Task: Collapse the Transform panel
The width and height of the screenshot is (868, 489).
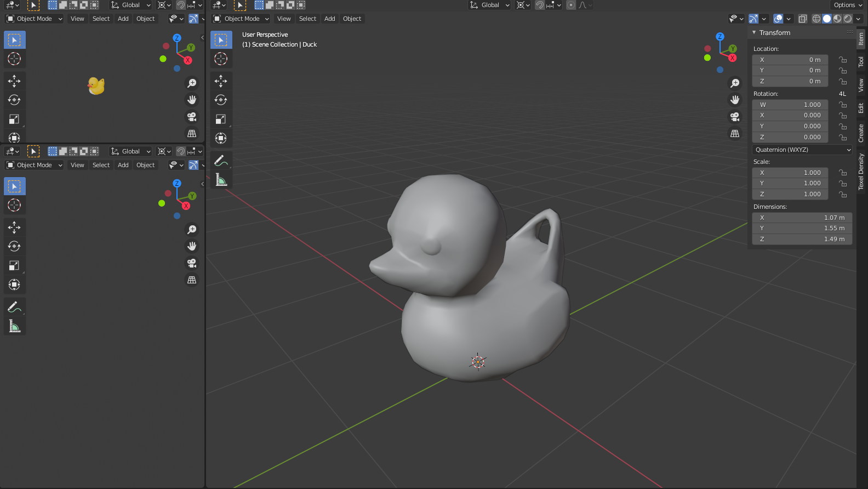Action: tap(754, 33)
